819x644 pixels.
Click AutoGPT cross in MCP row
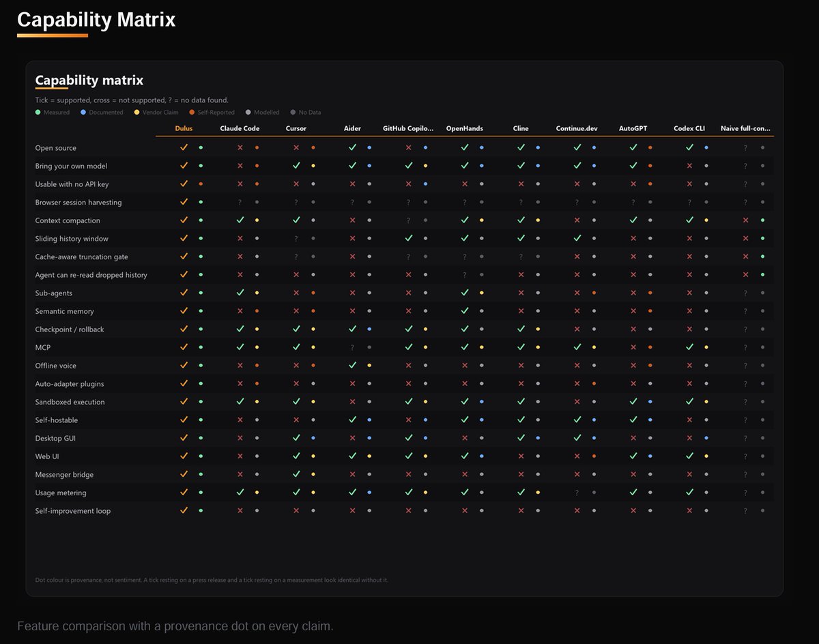point(633,347)
